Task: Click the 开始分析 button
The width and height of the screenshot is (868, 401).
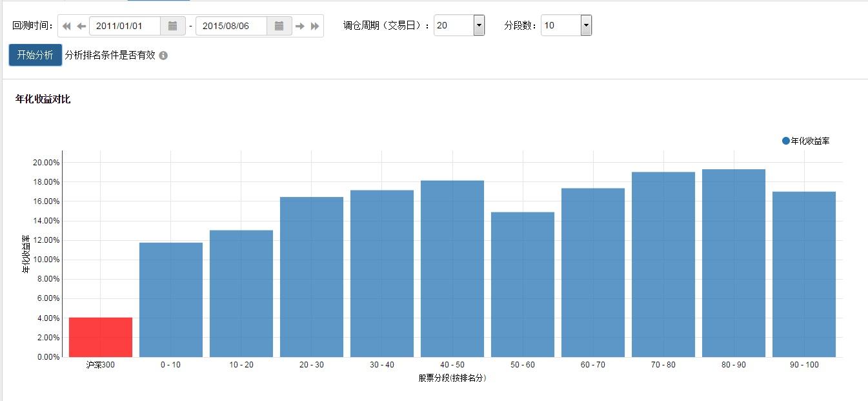Action: click(34, 55)
